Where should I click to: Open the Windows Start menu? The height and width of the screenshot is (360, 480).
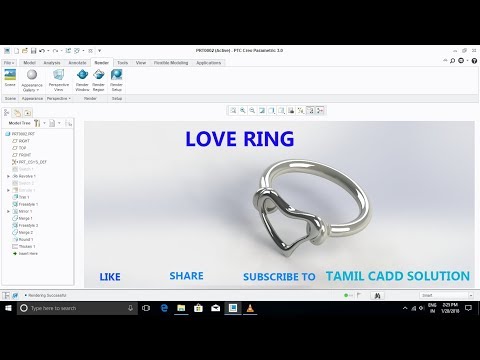(x=8, y=308)
